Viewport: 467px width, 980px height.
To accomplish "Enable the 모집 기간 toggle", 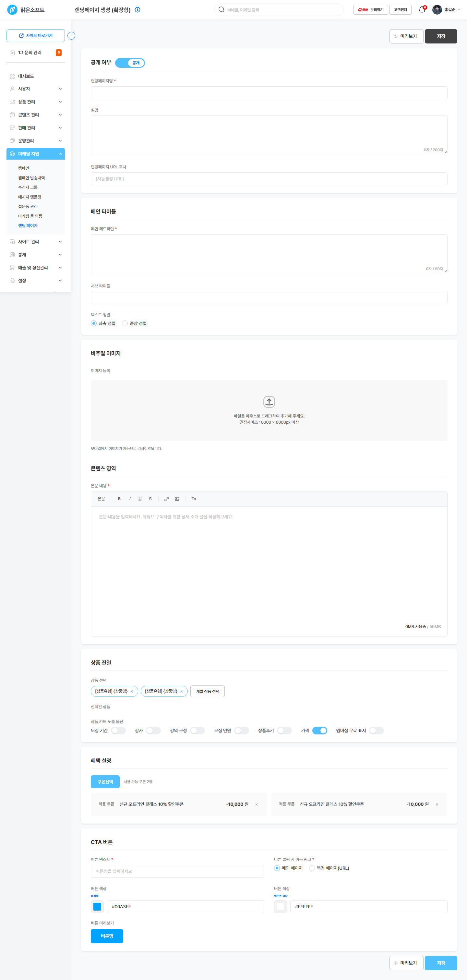I will click(x=118, y=731).
